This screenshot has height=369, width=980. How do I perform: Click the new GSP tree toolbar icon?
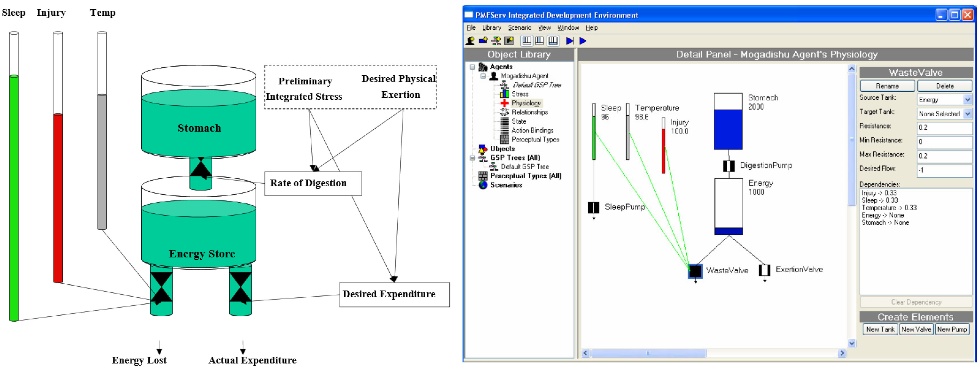pyautogui.click(x=496, y=41)
